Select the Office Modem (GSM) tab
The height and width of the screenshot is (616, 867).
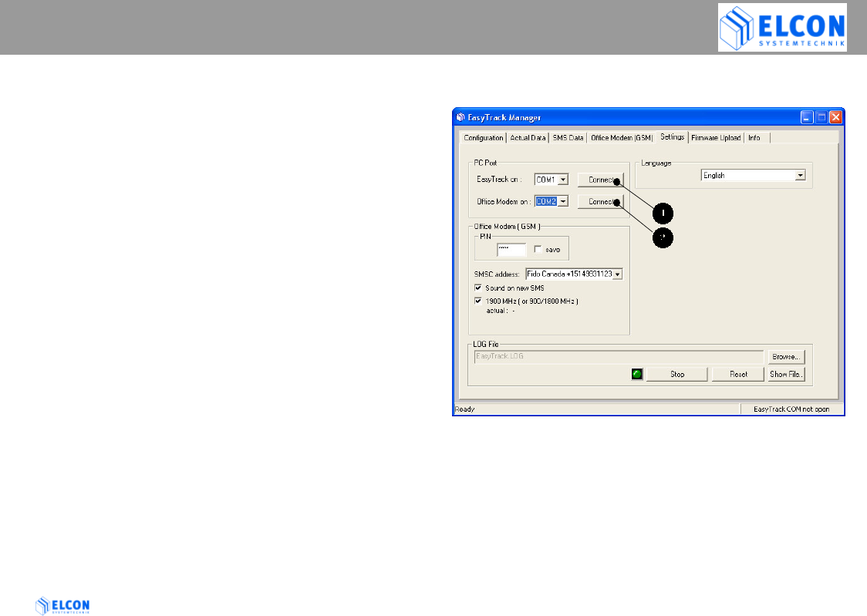[622, 137]
